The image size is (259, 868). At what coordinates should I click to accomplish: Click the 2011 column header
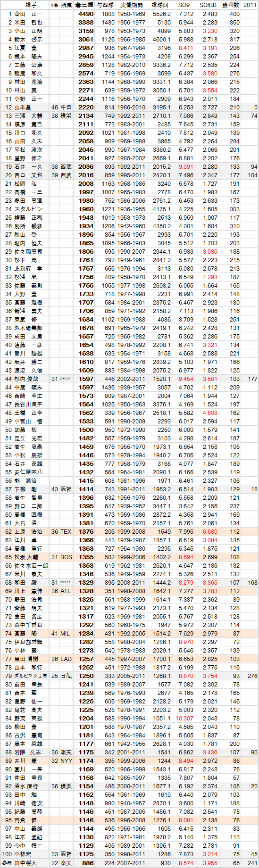250,5
